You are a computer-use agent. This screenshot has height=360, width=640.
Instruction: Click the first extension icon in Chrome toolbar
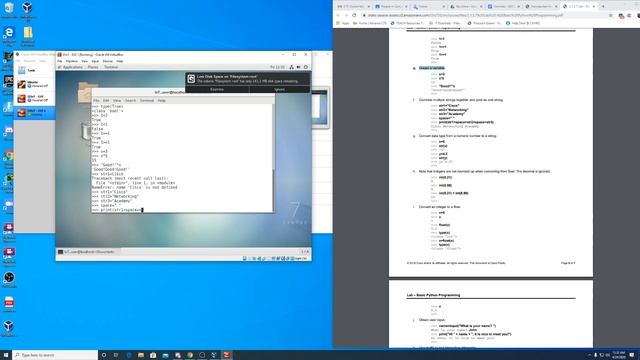(x=621, y=16)
